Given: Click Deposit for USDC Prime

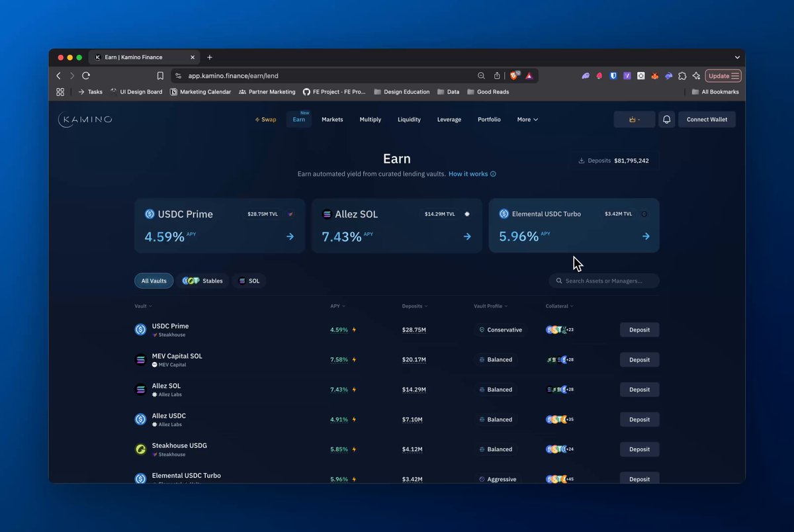Looking at the screenshot, I should click(x=639, y=330).
